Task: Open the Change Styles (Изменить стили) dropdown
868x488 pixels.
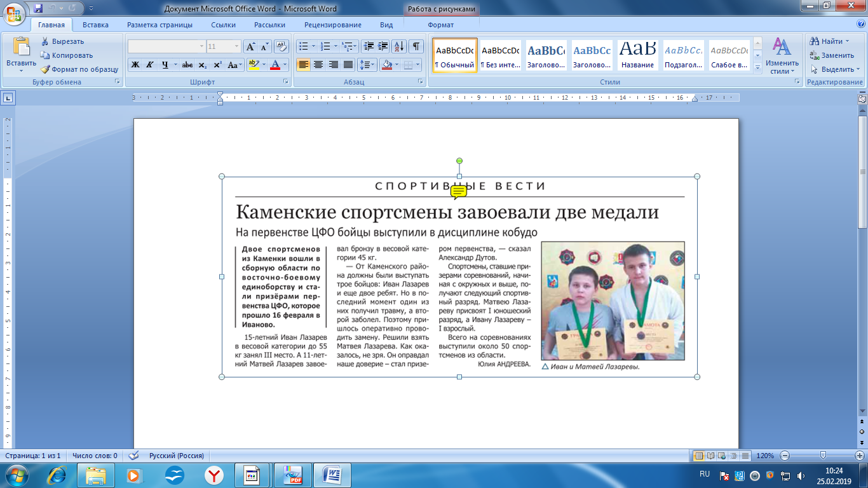Action: point(782,56)
